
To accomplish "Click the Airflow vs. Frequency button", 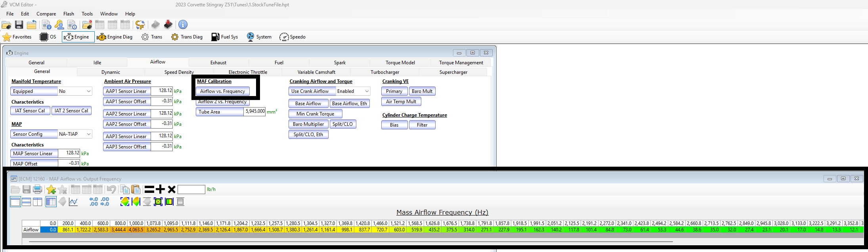I will 223,91.
